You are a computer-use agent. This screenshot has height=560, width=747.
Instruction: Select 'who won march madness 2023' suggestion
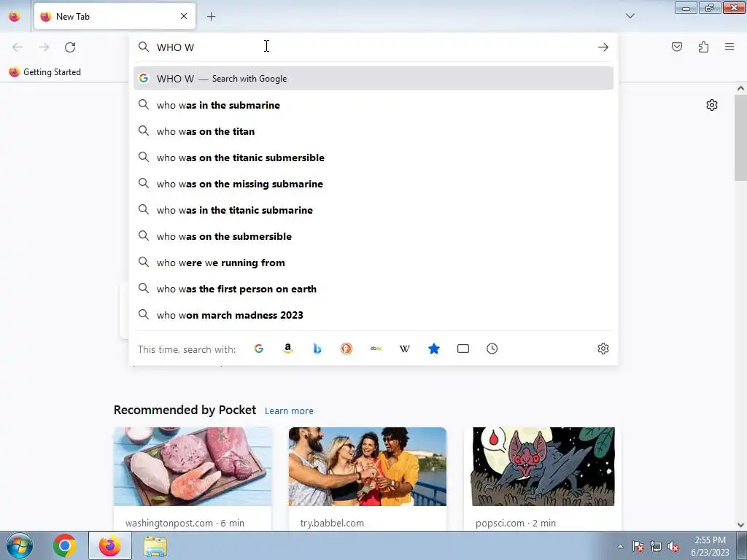click(373, 315)
